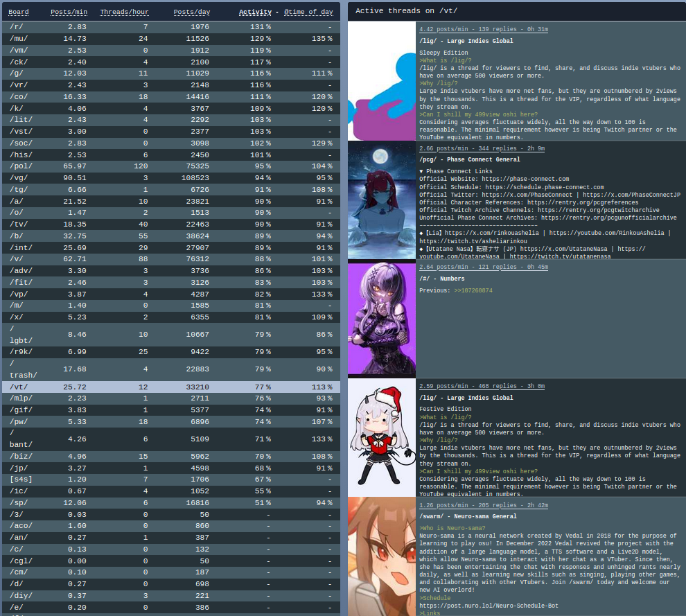Select the /cgl/ board row
This screenshot has height=616, width=686.
171,561
